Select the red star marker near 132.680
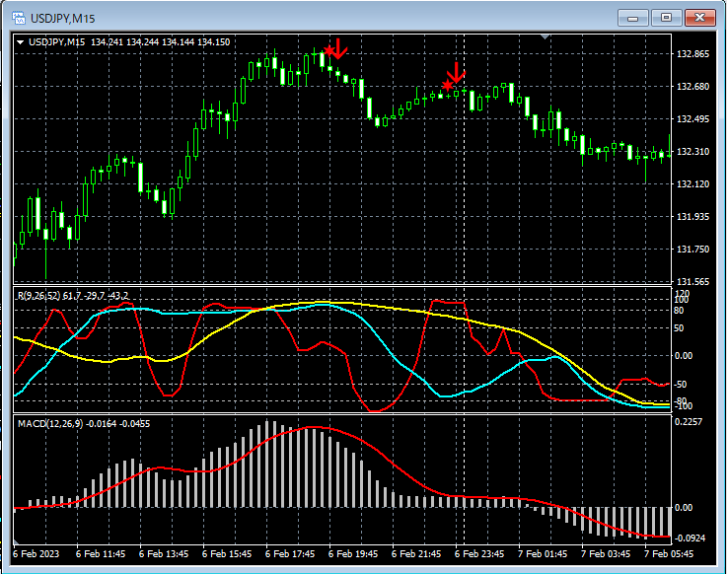 [x=447, y=86]
